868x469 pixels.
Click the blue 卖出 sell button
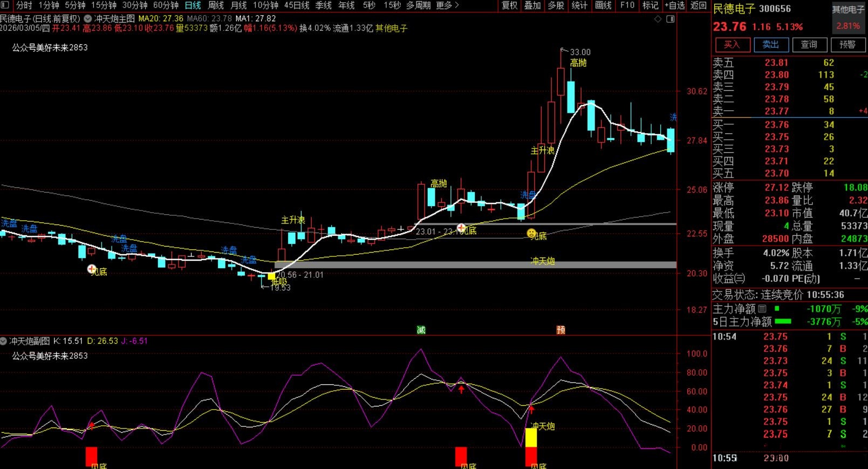tap(771, 44)
